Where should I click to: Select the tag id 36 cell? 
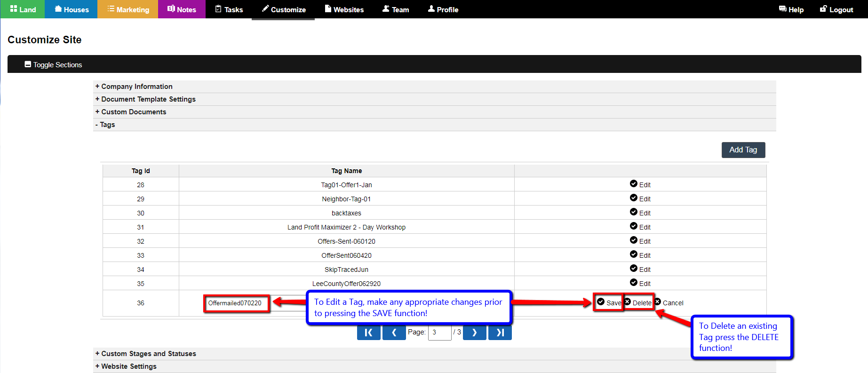141,303
